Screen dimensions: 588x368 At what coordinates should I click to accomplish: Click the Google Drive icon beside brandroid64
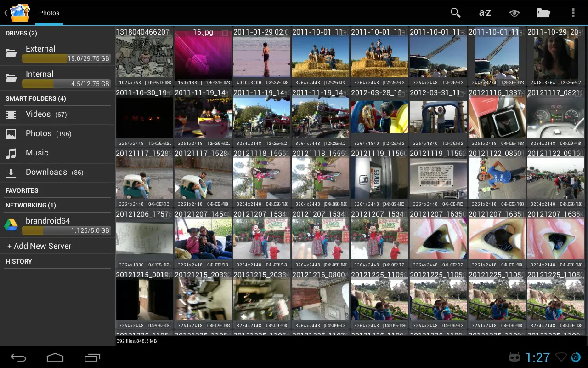pos(11,225)
